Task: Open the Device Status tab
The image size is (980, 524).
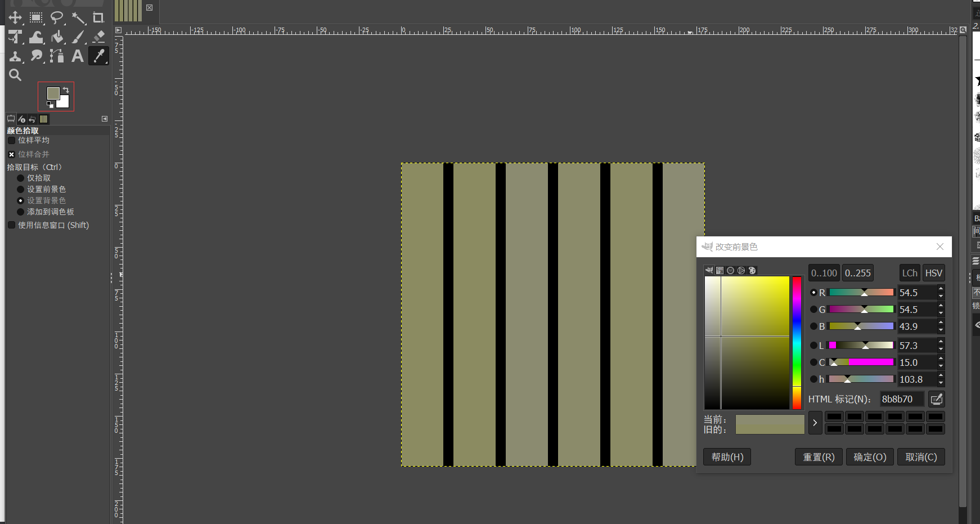Action: (21, 119)
